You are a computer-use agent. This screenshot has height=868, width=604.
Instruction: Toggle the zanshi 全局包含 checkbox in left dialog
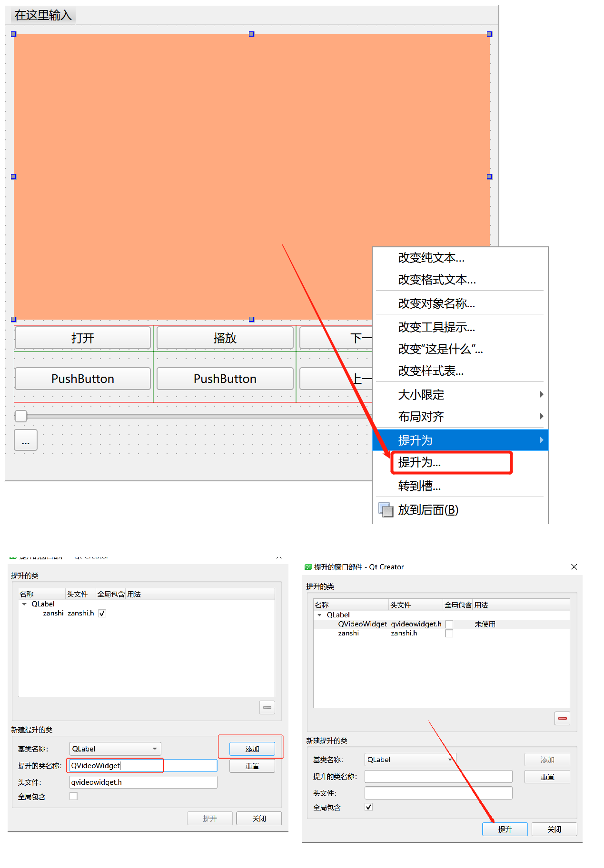click(102, 614)
